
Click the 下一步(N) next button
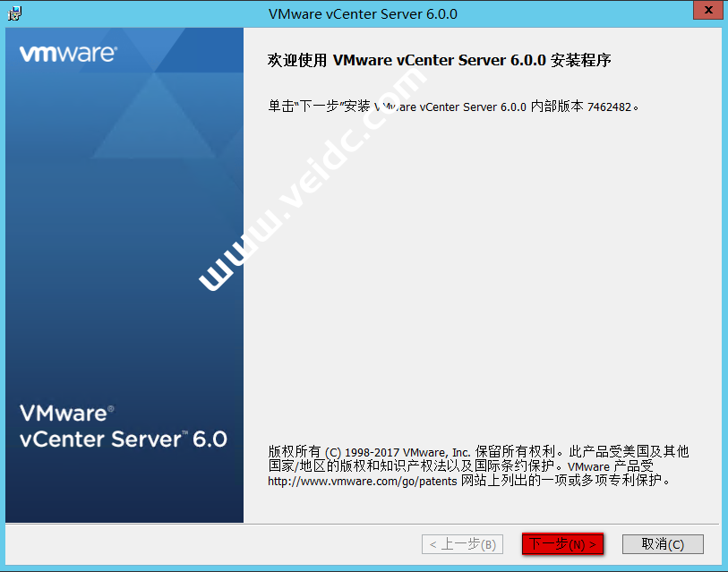click(x=562, y=543)
